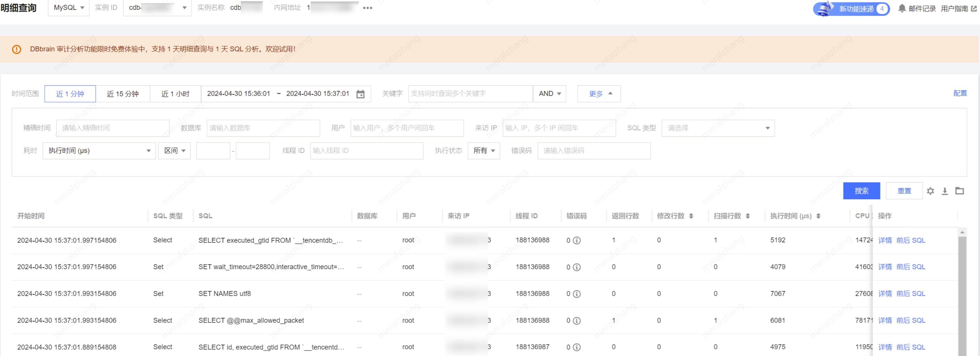Open the MySQL database type dropdown
980x356 pixels.
[68, 7]
